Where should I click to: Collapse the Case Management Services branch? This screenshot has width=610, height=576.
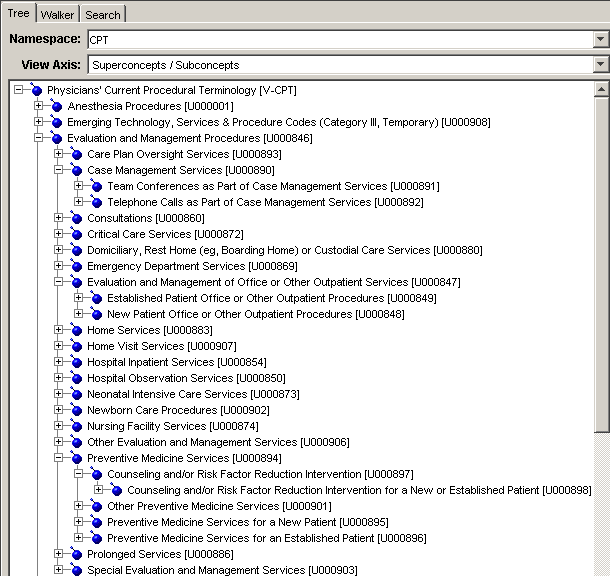point(58,170)
